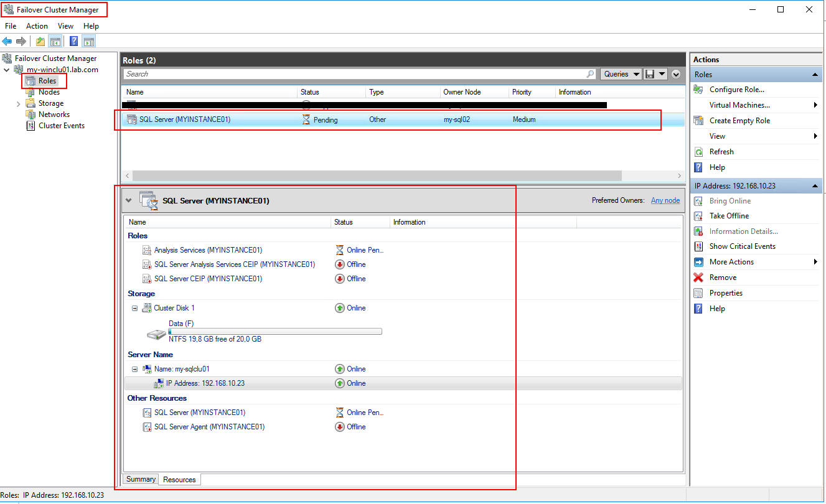Open the View menu in menu bar

coord(65,26)
